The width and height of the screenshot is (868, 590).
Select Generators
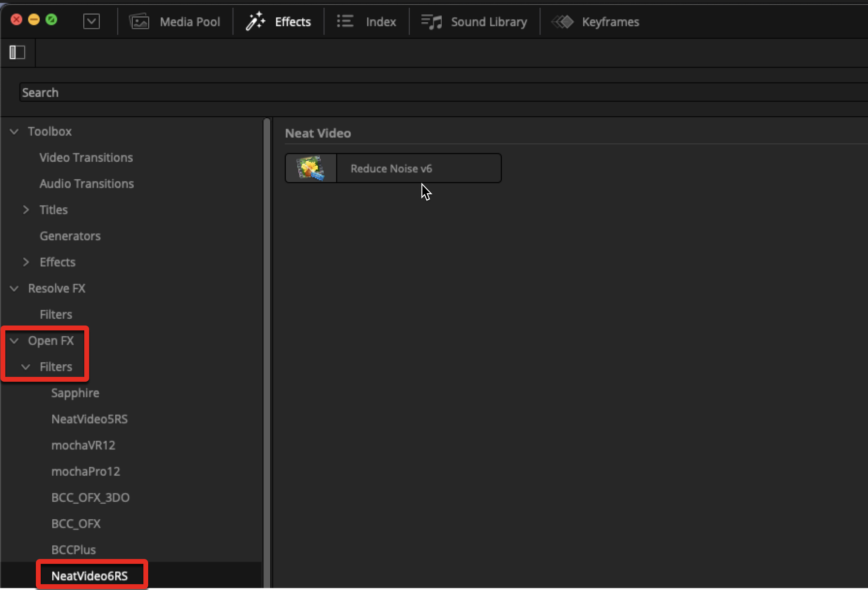[x=70, y=236]
